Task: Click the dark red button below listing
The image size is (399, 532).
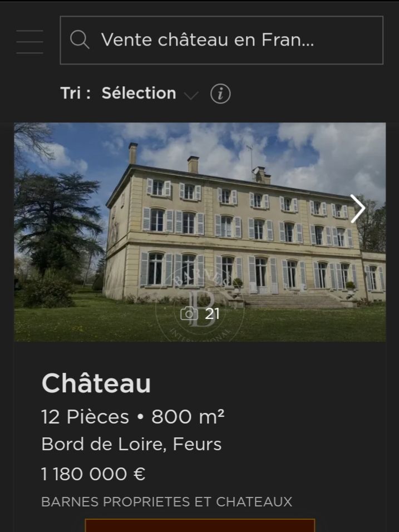Action: coord(200,525)
